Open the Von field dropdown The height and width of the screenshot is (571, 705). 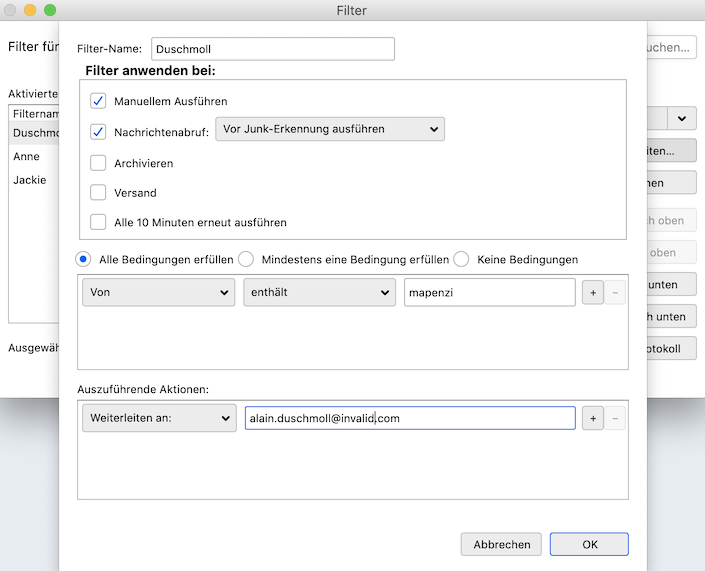pos(158,292)
